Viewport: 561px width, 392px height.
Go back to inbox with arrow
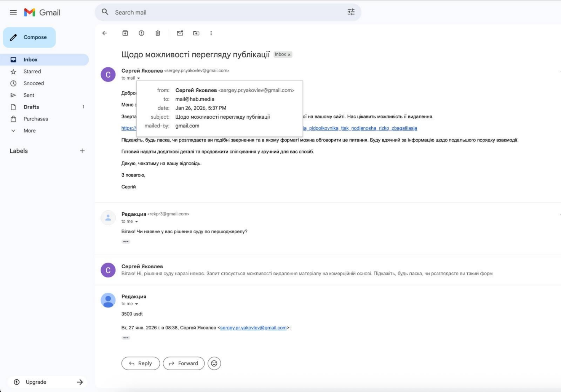[105, 33]
